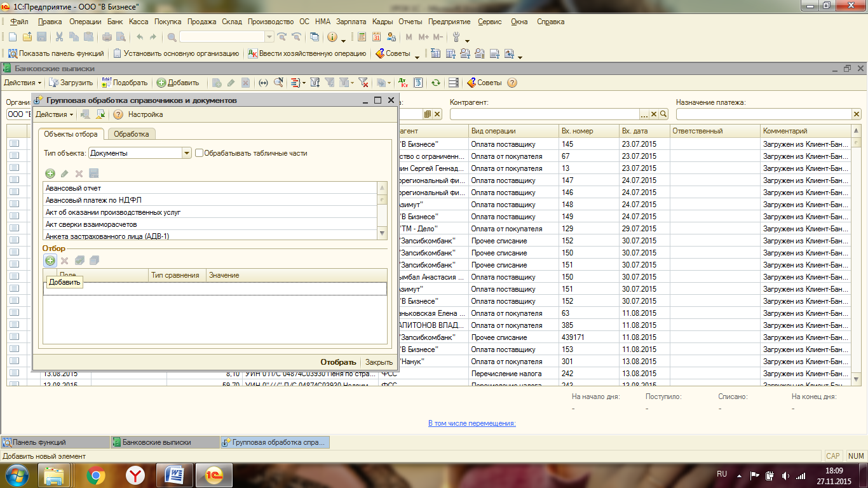Click the user switch icon in main toolbar
This screenshot has height=488, width=868.
pos(391,37)
